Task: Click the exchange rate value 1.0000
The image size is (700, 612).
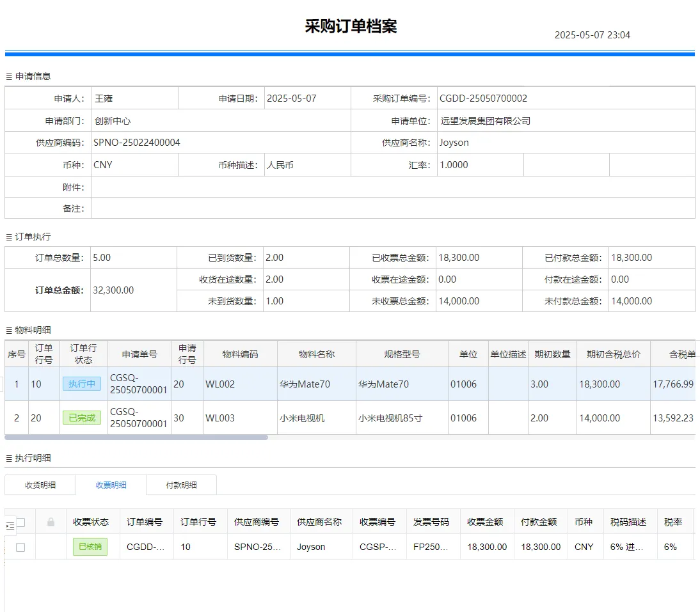Action: [454, 165]
